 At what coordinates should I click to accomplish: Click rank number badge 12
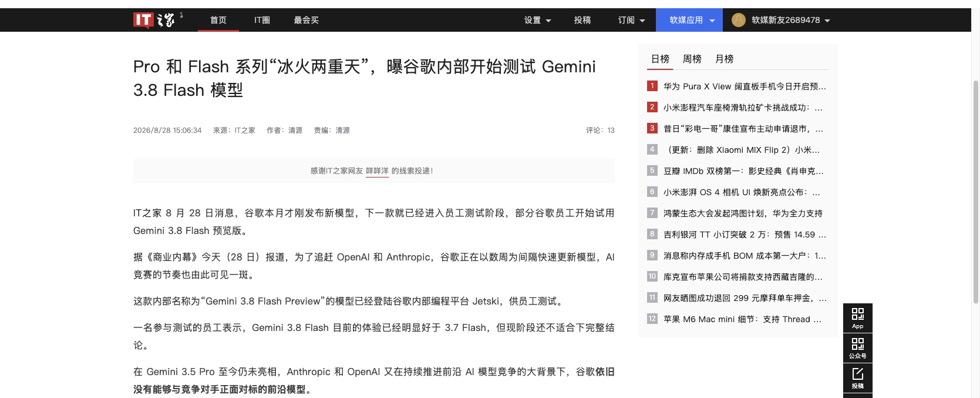tap(652, 319)
